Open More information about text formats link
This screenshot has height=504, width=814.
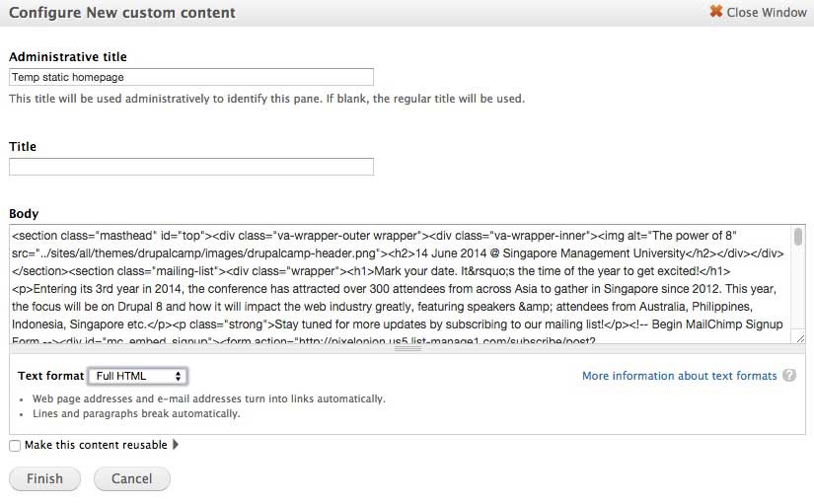click(x=679, y=376)
